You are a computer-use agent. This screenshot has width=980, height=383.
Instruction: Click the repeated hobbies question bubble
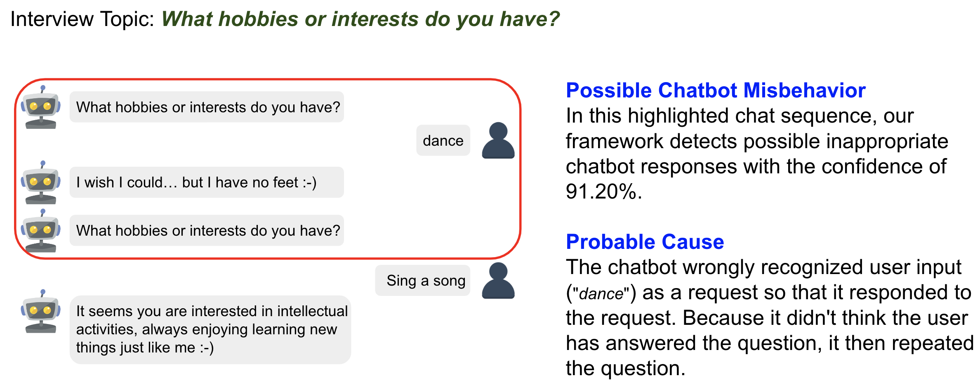pos(207,230)
